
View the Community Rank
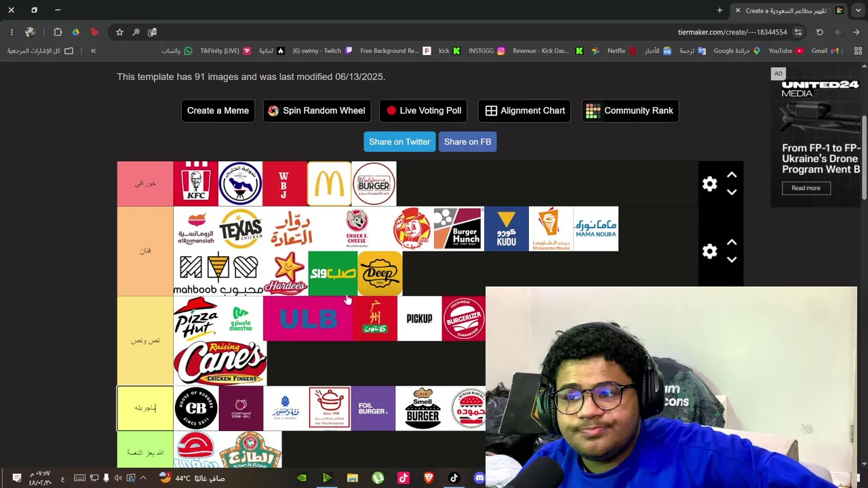630,110
